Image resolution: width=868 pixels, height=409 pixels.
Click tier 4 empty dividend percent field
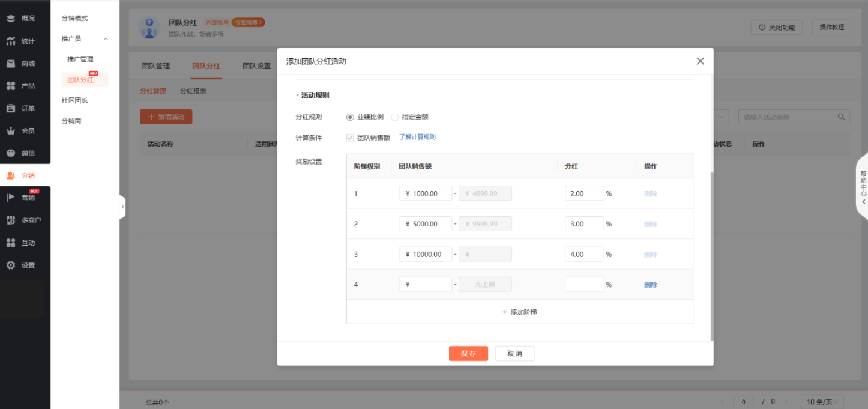(x=585, y=285)
